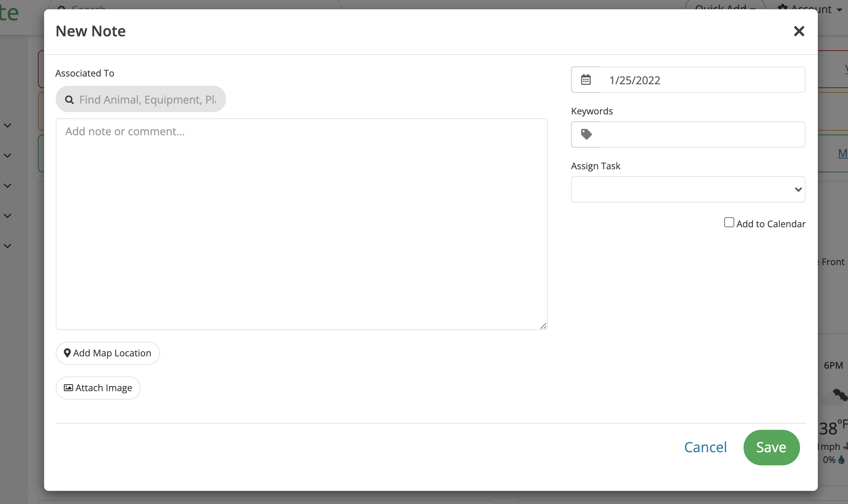Open the Assign Task dropdown
848x504 pixels.
[688, 189]
